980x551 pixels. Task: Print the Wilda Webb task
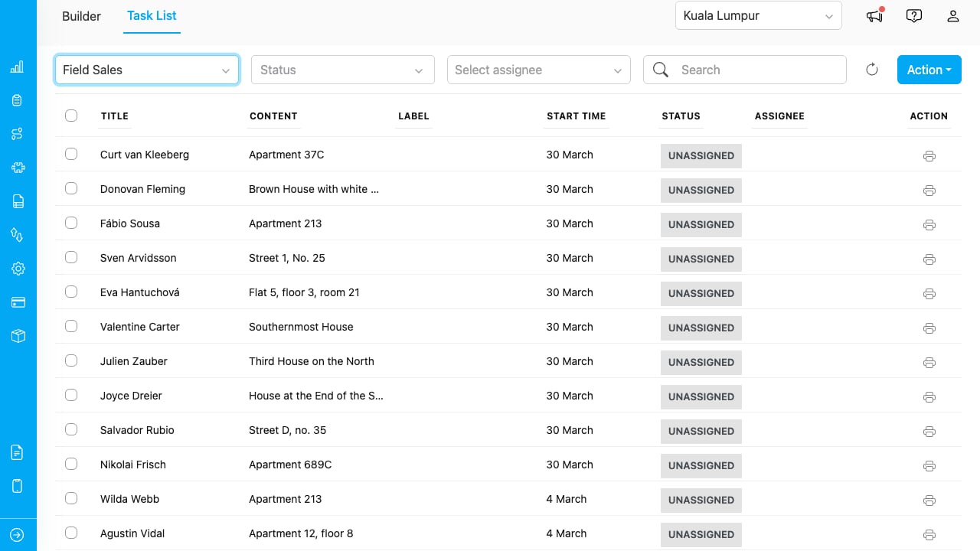(x=929, y=500)
